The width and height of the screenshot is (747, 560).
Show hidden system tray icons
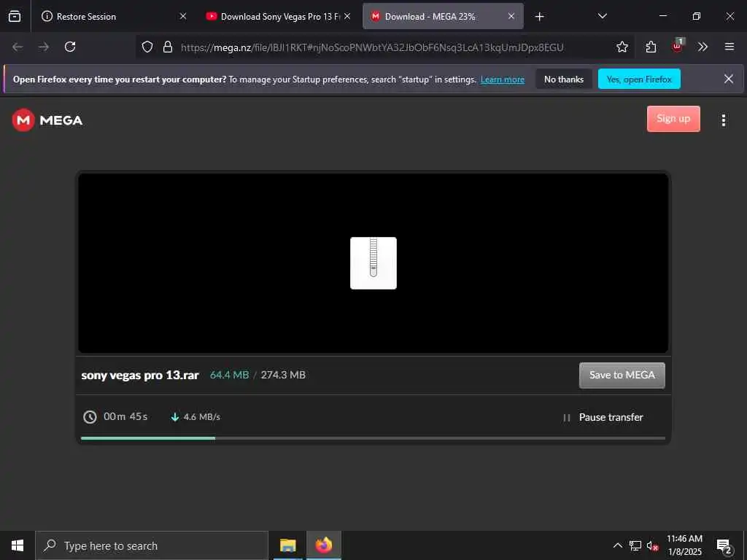[x=617, y=545]
